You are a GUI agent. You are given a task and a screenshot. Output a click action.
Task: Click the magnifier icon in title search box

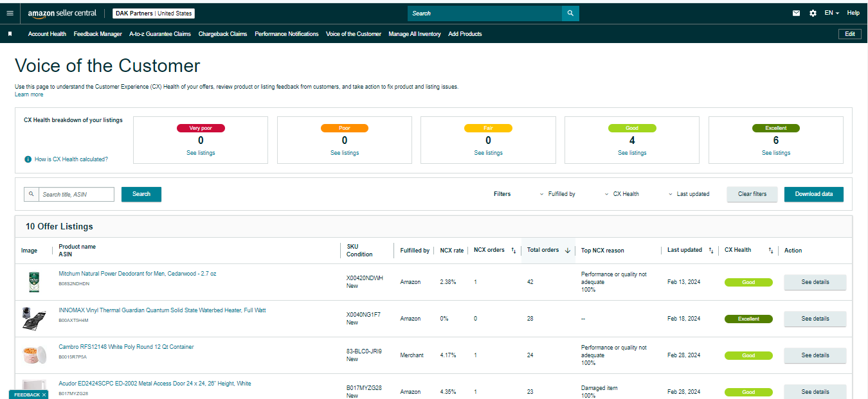click(x=32, y=194)
